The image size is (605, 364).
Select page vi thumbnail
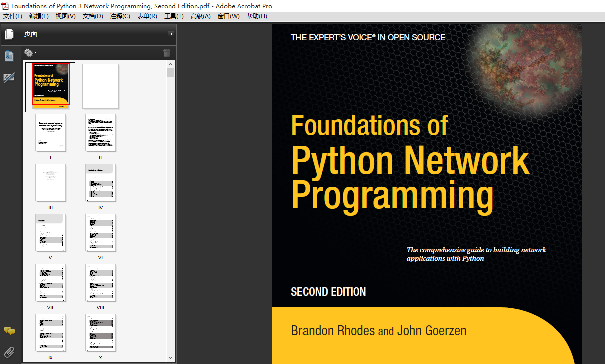(100, 232)
